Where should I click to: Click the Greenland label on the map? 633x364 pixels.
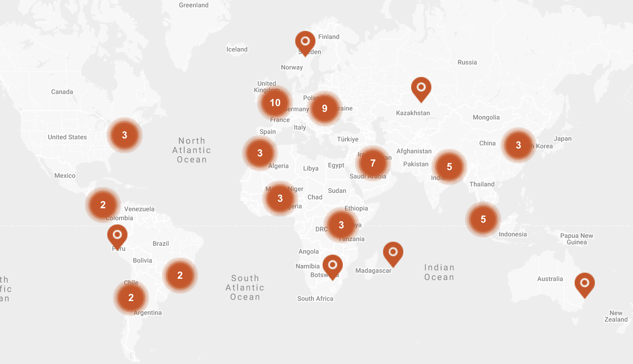pos(194,5)
